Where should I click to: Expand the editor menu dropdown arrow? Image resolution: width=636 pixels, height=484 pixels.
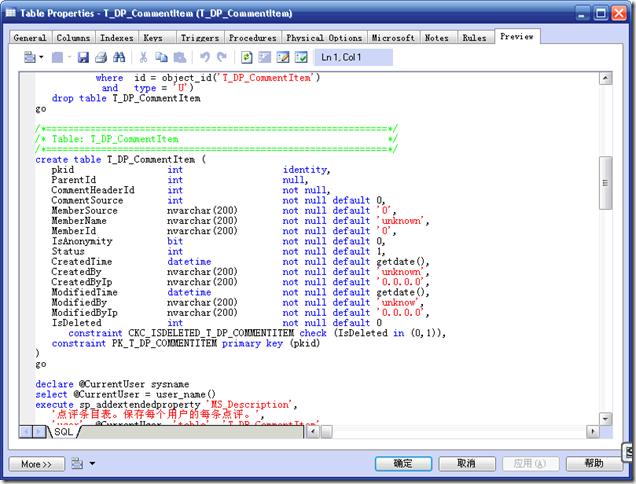point(41,57)
